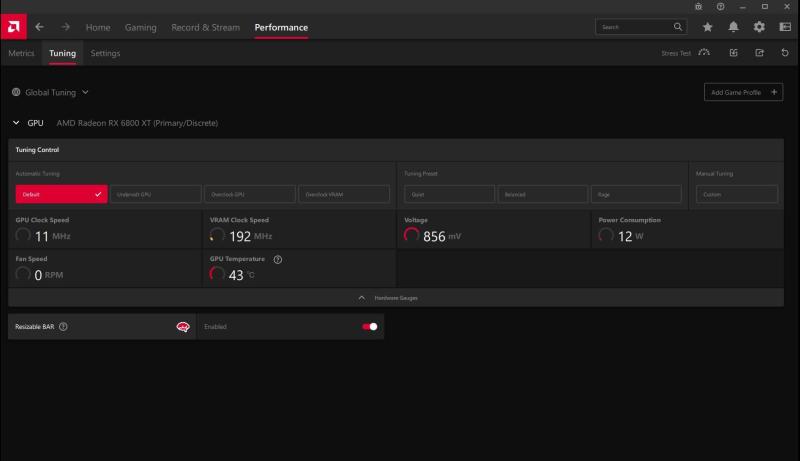Run the Stress Test gauge icon

705,53
